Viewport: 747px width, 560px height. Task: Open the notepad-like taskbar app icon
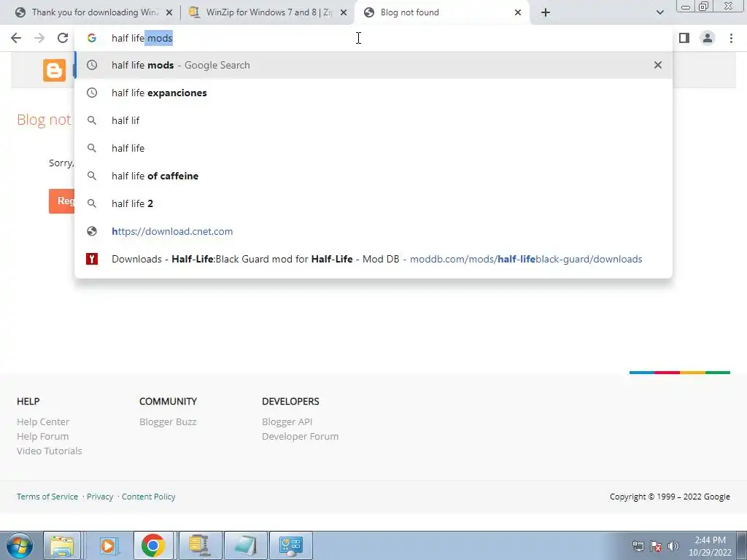(x=245, y=545)
